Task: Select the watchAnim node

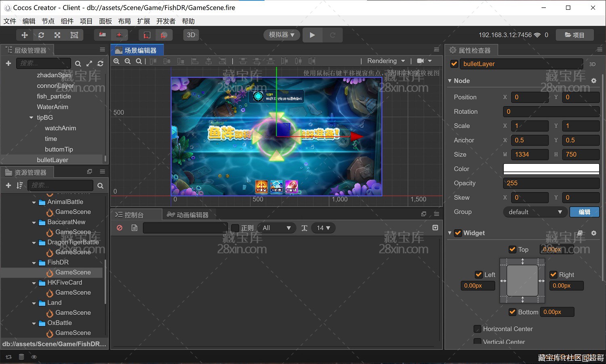Action: pyautogui.click(x=60, y=128)
